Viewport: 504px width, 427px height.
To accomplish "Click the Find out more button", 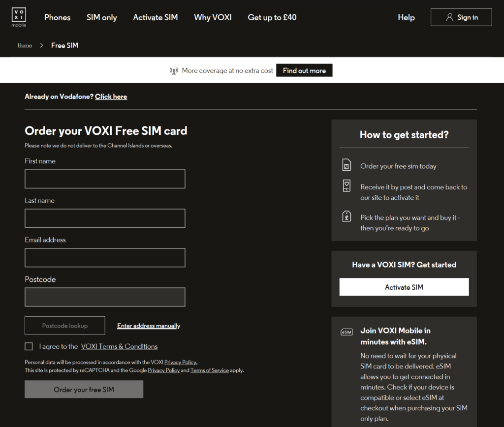I will point(304,70).
